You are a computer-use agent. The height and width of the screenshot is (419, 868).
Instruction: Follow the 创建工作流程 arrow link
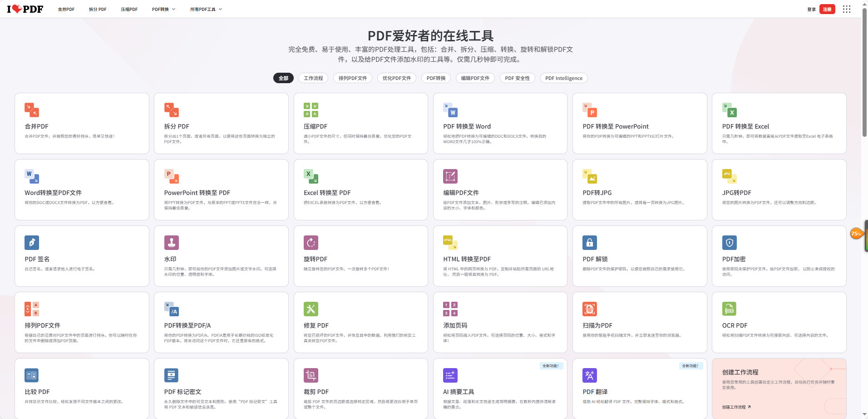point(736,407)
